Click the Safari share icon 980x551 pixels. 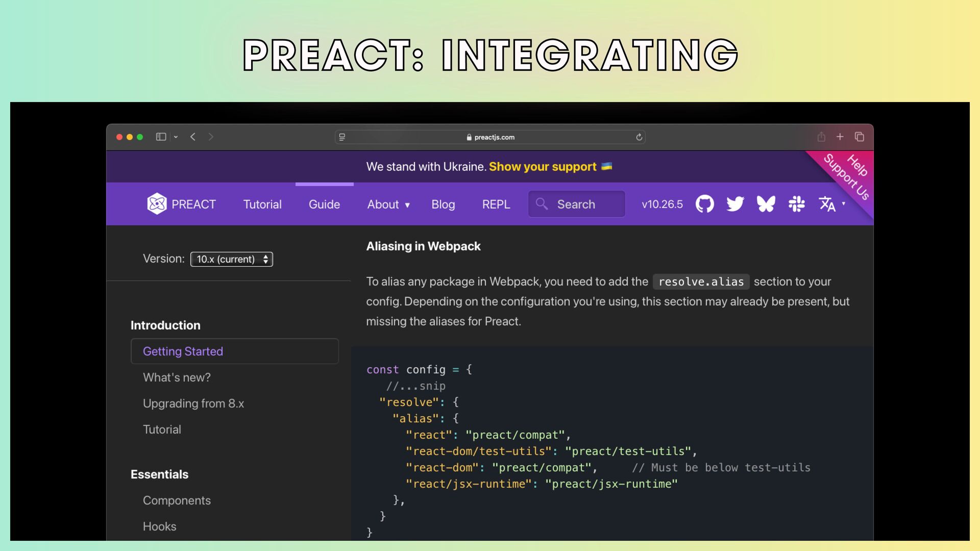[x=821, y=137]
